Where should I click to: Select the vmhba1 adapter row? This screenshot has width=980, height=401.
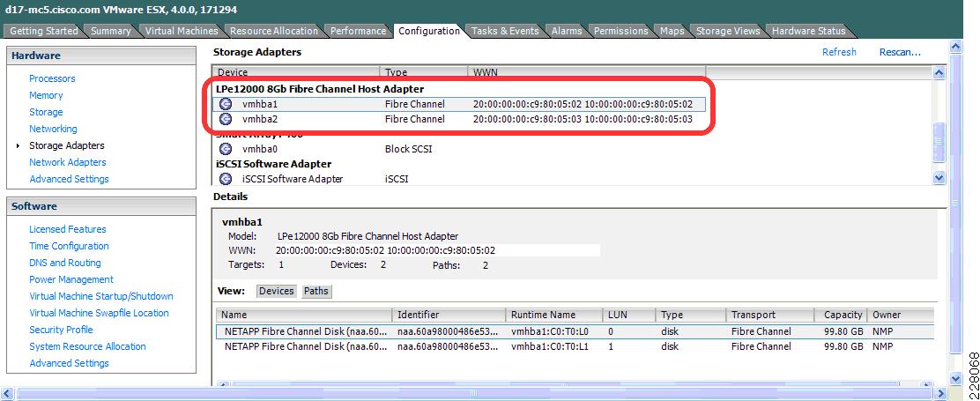click(459, 104)
